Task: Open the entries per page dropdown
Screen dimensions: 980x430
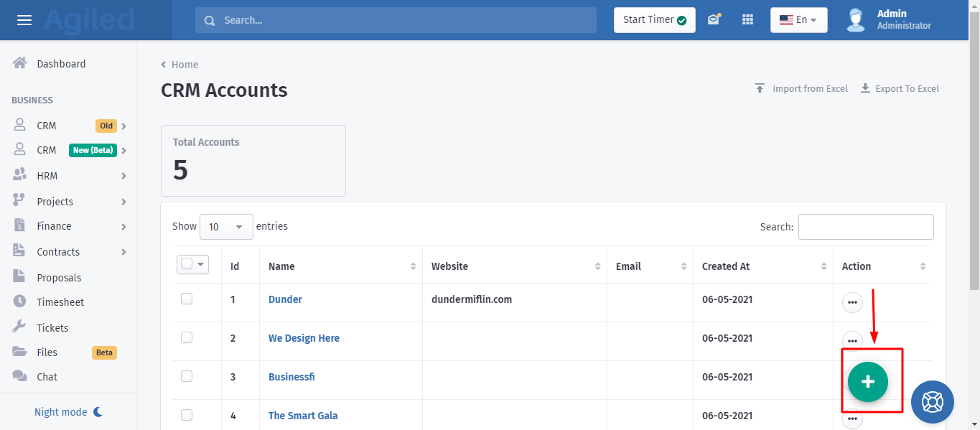Action: pyautogui.click(x=226, y=227)
